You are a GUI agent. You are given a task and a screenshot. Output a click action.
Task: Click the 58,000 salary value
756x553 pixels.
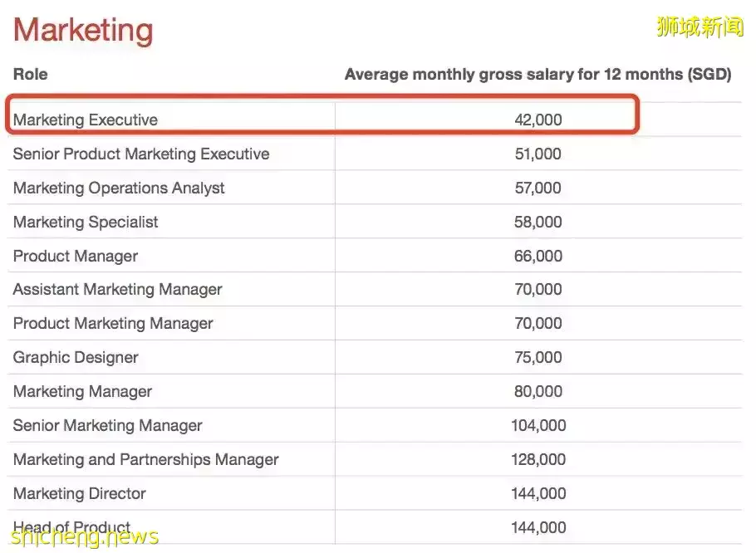coord(538,223)
